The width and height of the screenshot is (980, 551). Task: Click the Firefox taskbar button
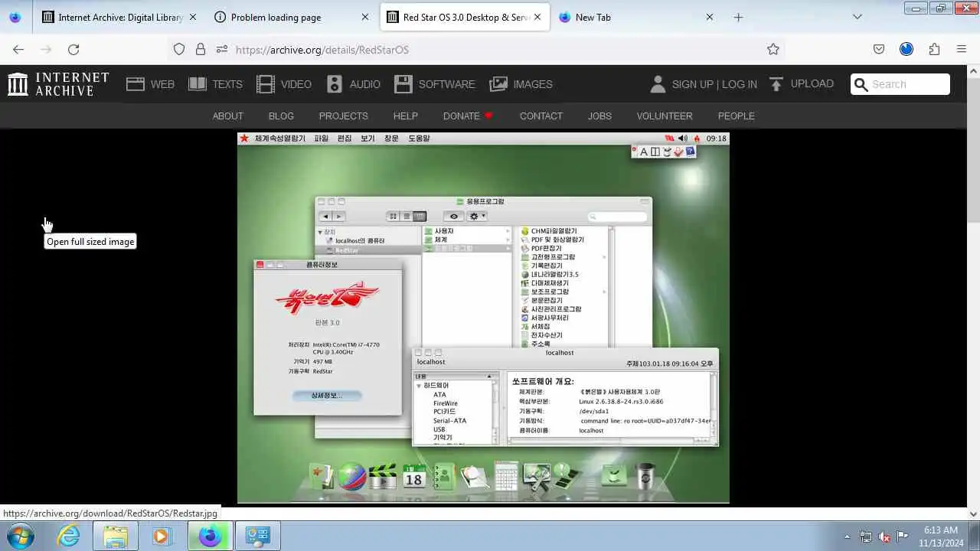tap(210, 536)
